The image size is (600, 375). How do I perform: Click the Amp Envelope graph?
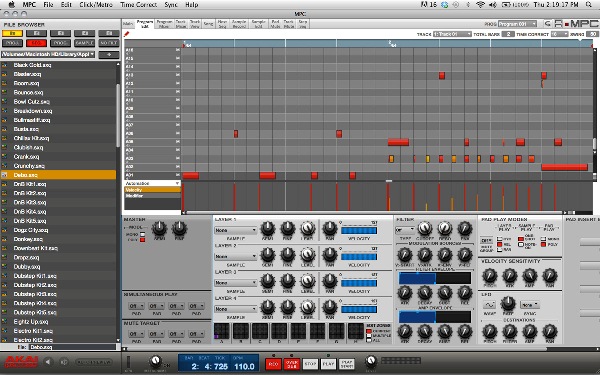(435, 317)
